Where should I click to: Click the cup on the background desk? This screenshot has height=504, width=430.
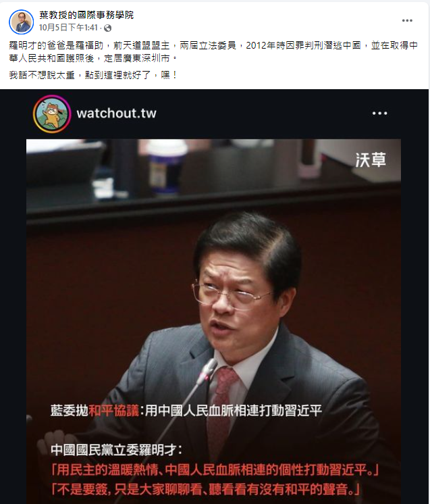point(165,166)
